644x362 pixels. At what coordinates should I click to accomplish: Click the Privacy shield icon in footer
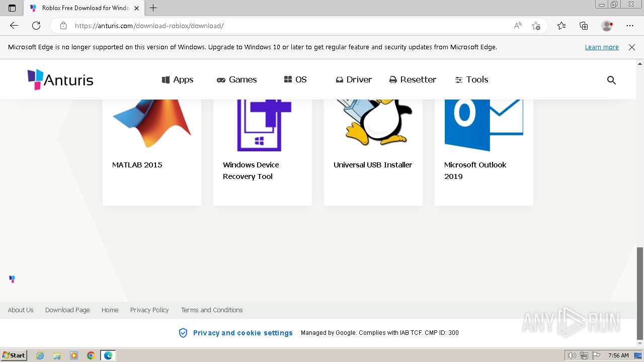[183, 333]
